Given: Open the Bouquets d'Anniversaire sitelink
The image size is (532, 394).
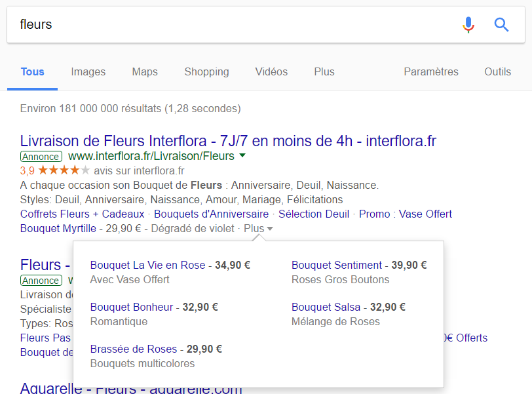Looking at the screenshot, I should tap(212, 214).
